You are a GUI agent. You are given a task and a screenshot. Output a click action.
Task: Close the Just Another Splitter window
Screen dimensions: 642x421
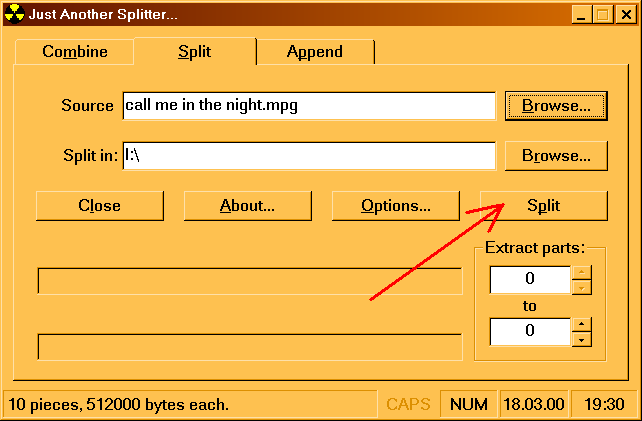626,15
